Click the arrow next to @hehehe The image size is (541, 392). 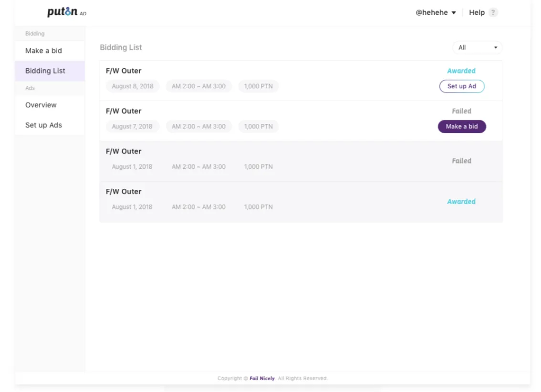coord(454,13)
